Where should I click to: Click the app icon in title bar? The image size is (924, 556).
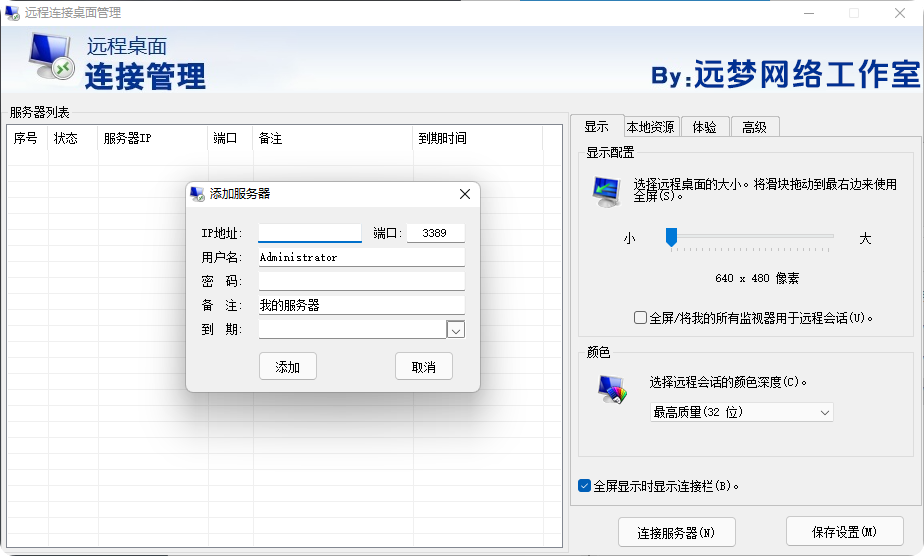tap(13, 13)
